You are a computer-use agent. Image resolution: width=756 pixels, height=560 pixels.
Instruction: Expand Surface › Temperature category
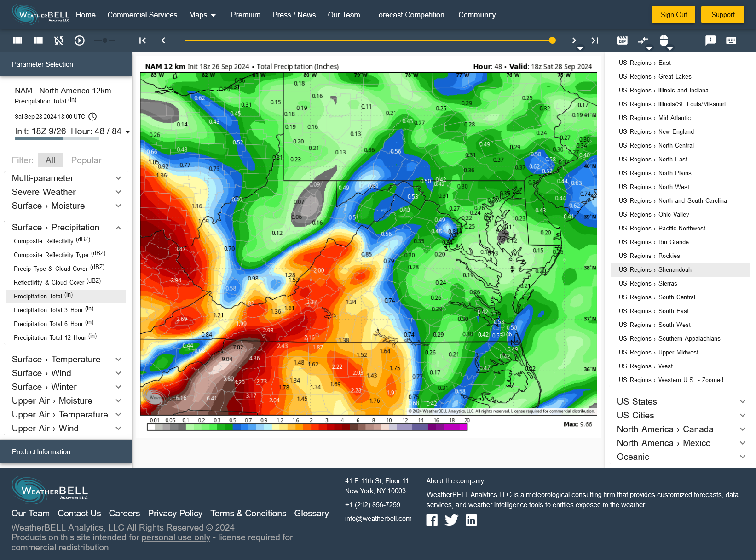click(67, 360)
